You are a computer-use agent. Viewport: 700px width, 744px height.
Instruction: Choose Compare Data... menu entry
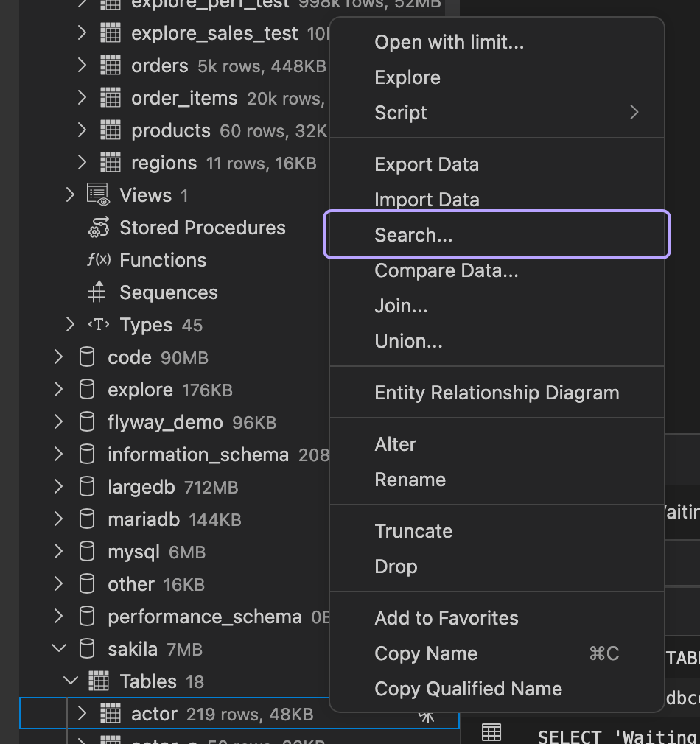(497, 270)
